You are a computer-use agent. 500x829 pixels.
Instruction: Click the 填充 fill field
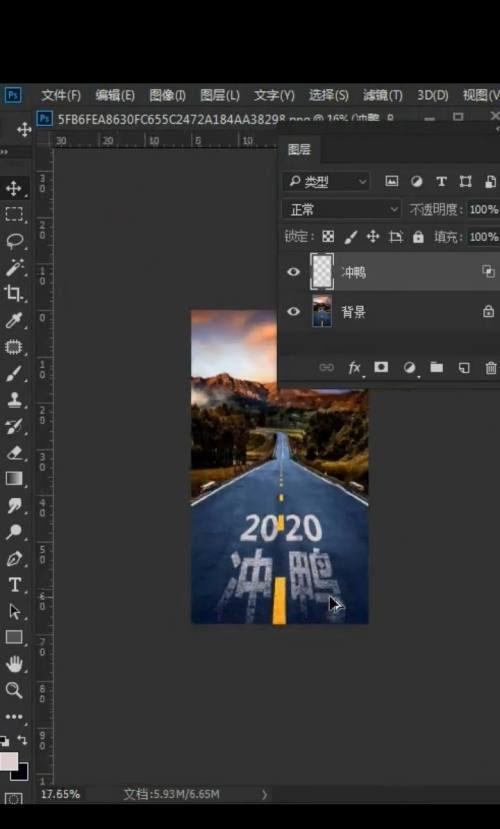(483, 236)
